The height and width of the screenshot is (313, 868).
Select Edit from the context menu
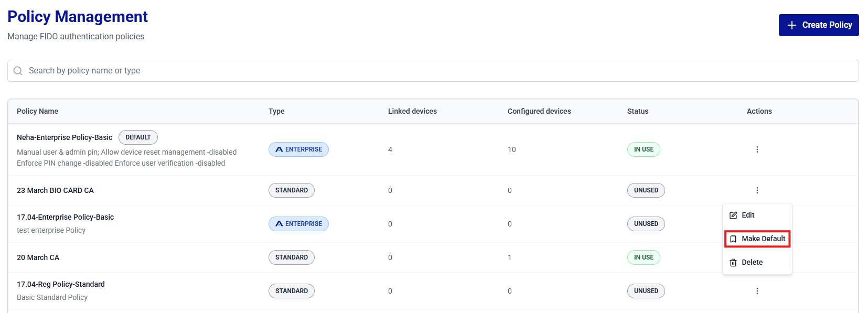click(x=748, y=215)
